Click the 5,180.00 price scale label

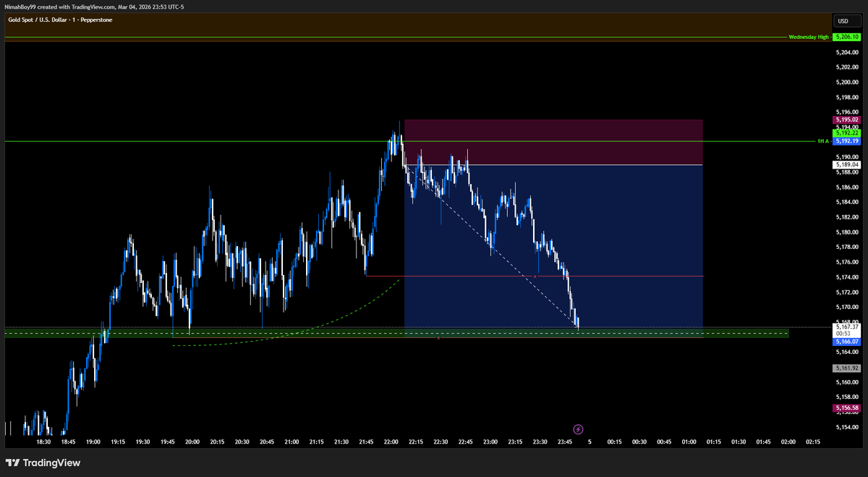click(x=846, y=232)
